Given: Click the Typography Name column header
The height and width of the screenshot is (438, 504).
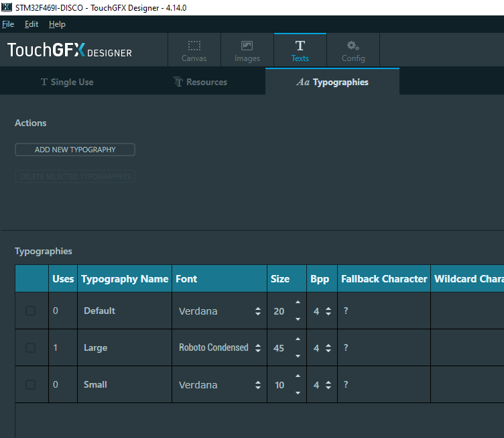Looking at the screenshot, I should [125, 279].
